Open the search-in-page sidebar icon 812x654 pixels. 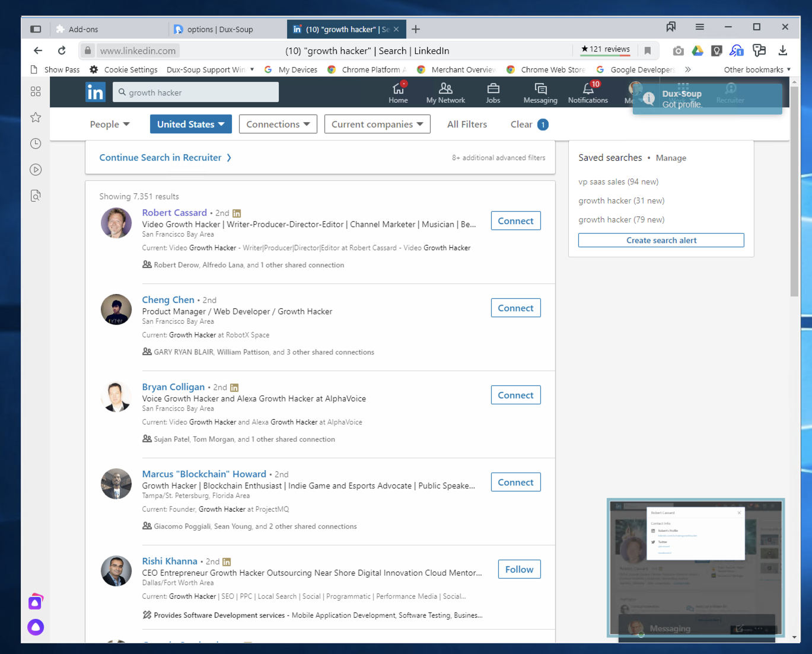36,196
